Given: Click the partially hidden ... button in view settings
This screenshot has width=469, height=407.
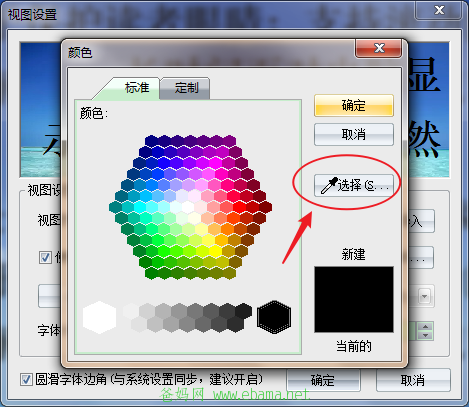Looking at the screenshot, I should click(421, 257).
